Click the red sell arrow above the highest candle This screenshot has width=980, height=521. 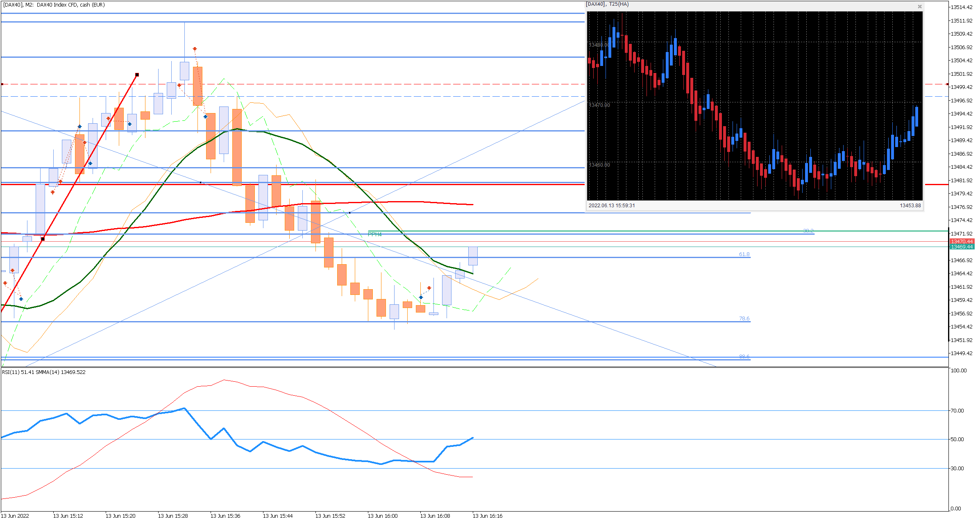pyautogui.click(x=195, y=49)
